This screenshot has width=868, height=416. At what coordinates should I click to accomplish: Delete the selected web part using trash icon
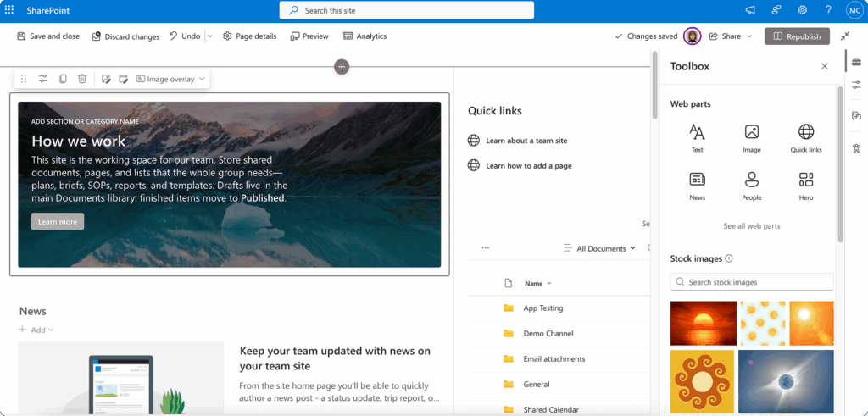coord(82,79)
